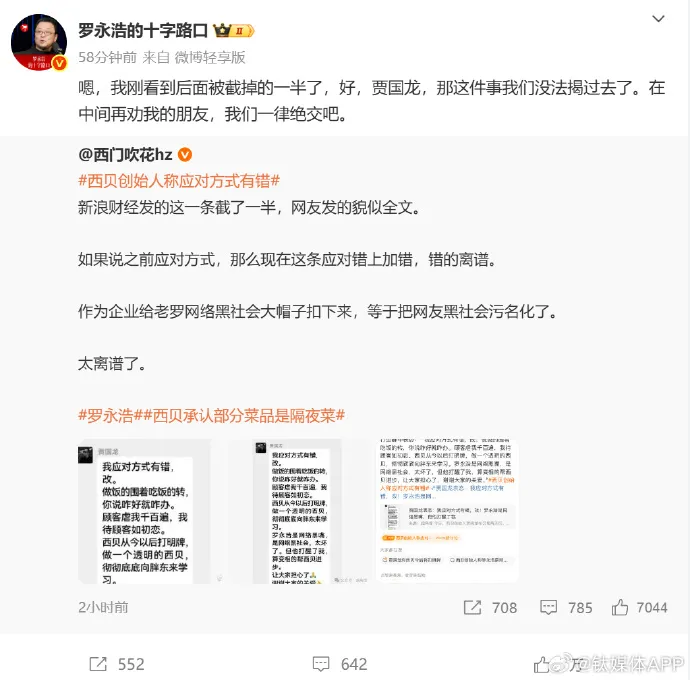View second chat screenshot thumbnail

pyautogui.click(x=297, y=511)
